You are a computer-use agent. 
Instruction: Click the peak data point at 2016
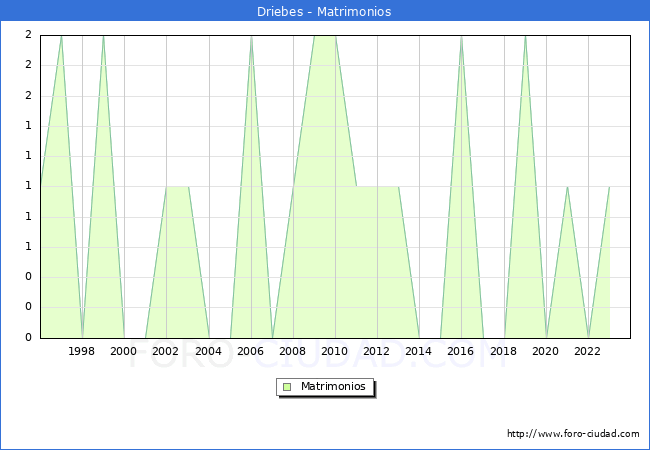tap(461, 36)
